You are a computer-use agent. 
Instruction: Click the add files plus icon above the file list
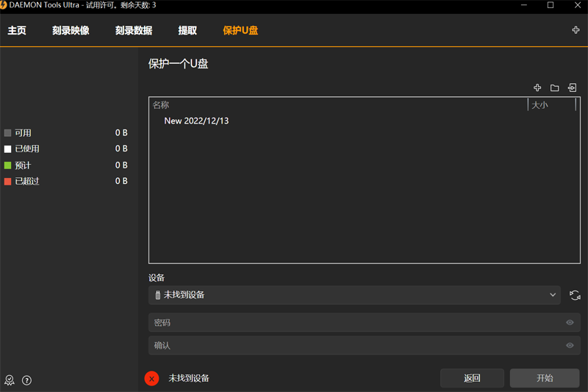coord(537,88)
